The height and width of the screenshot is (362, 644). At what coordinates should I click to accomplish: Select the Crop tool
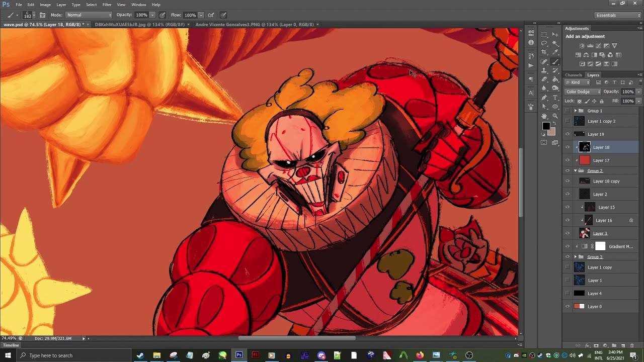544,53
